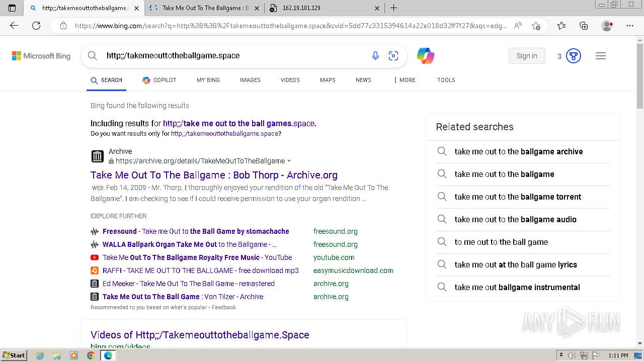Open WALLA Ballpark Organ Take Me Out link
The width and height of the screenshot is (644, 362).
click(190, 244)
